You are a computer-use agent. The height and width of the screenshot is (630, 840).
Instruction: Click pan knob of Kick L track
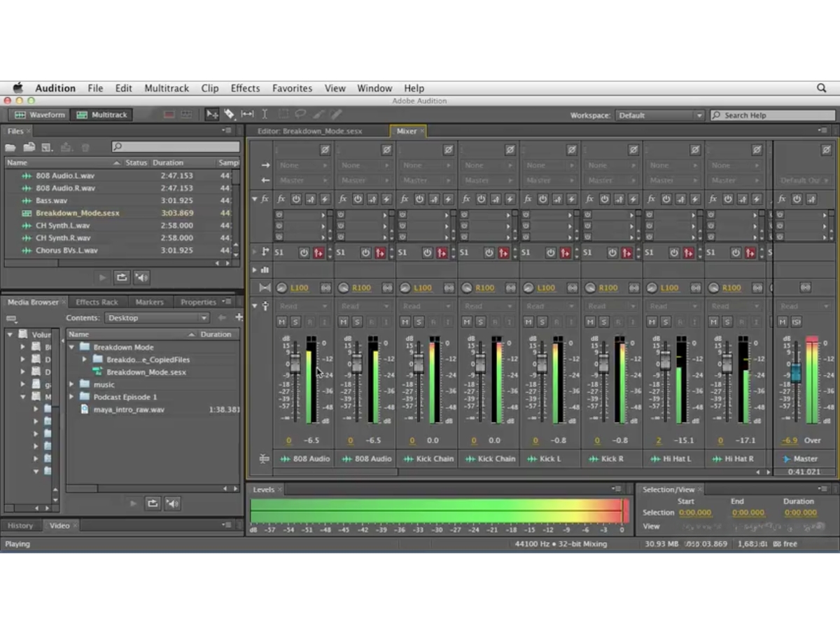(x=528, y=288)
